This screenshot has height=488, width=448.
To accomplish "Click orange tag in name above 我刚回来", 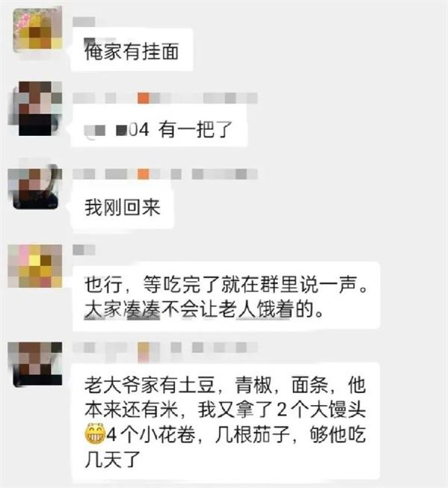I will tap(143, 173).
